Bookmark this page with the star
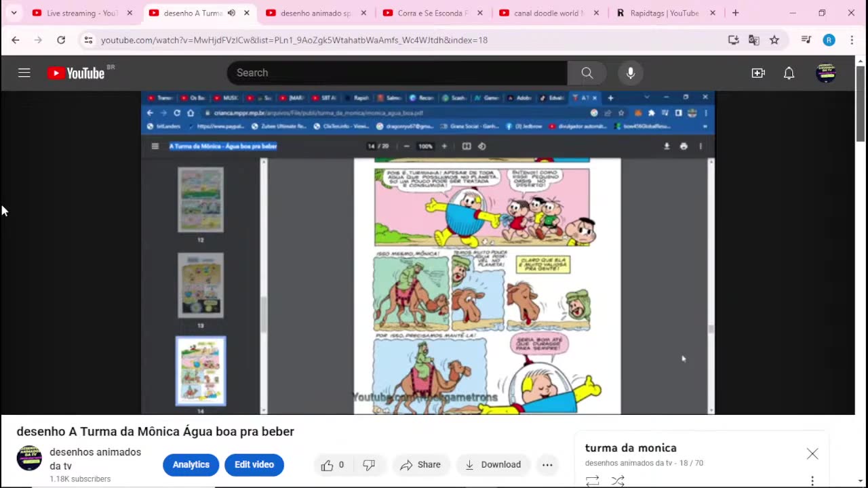 point(774,40)
